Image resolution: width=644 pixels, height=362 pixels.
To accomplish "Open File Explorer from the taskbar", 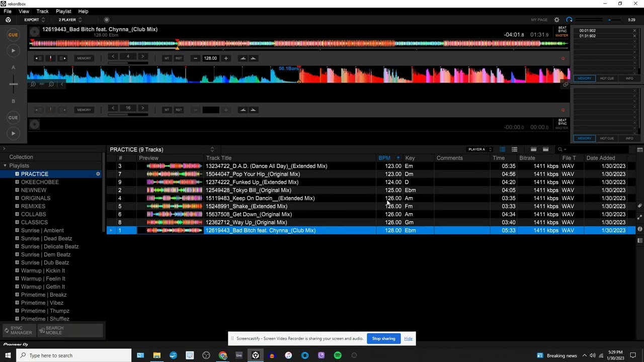I will (x=156, y=355).
